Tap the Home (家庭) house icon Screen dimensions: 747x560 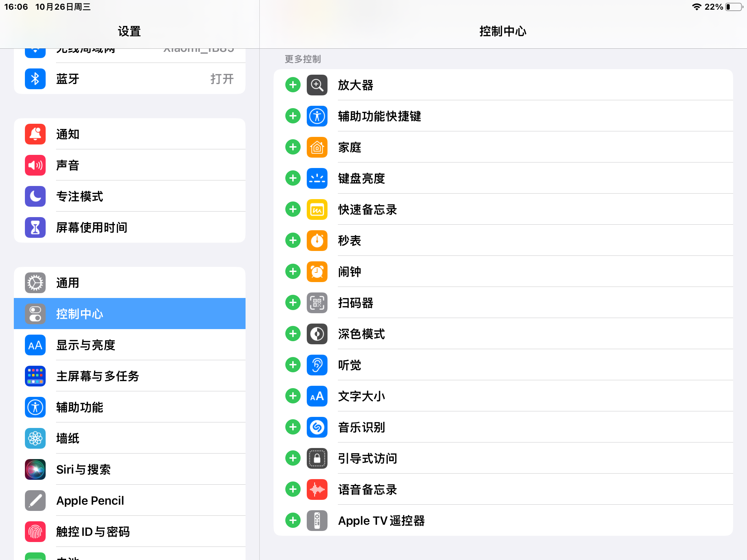(317, 147)
